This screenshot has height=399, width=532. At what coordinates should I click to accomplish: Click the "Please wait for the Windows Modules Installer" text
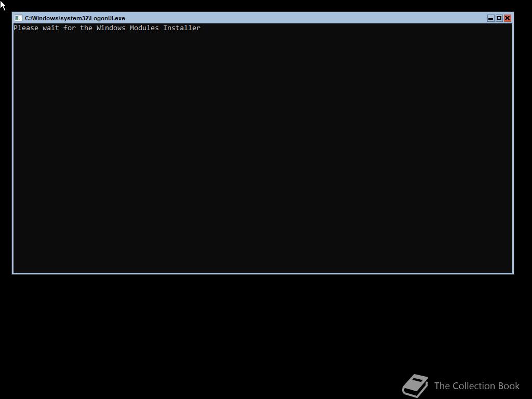(107, 28)
